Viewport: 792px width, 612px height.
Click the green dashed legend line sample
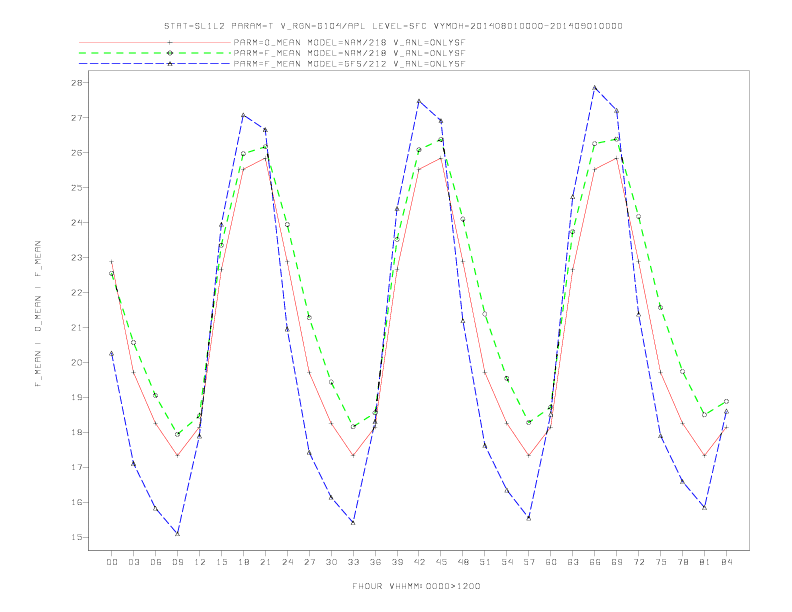click(155, 53)
